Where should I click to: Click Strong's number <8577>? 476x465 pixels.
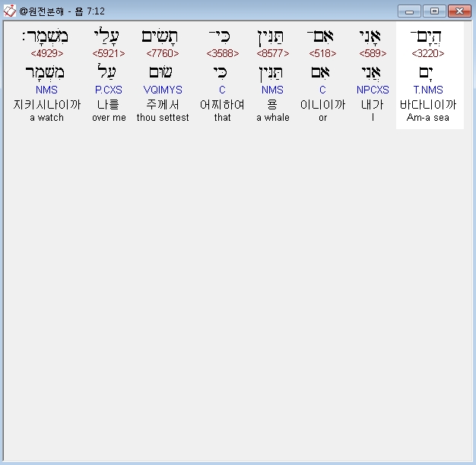coord(273,53)
